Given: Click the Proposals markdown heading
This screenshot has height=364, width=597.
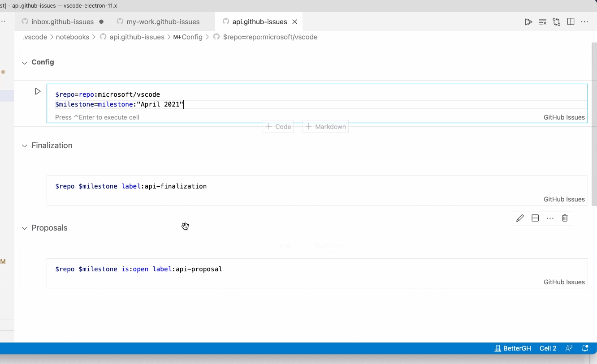Looking at the screenshot, I should pos(49,228).
